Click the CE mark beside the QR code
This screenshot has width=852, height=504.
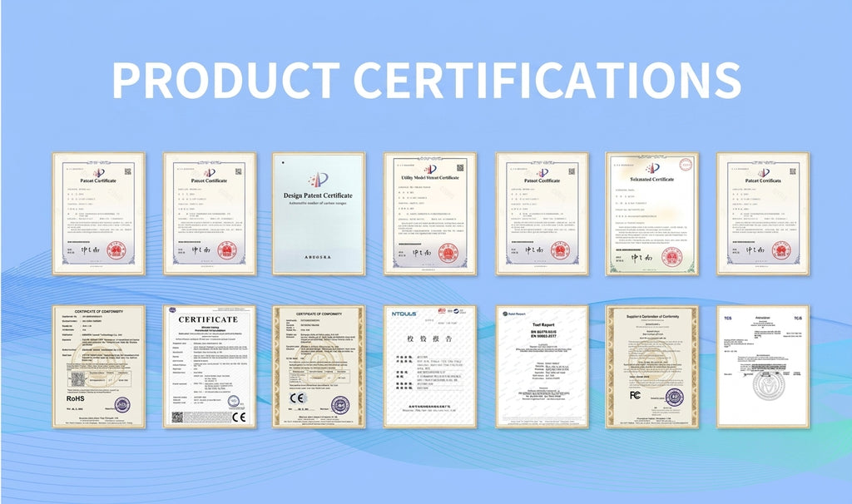coord(239,418)
